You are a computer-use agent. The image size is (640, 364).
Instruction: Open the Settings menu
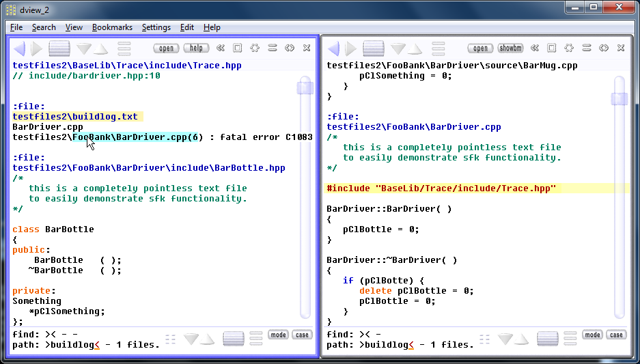(x=156, y=27)
